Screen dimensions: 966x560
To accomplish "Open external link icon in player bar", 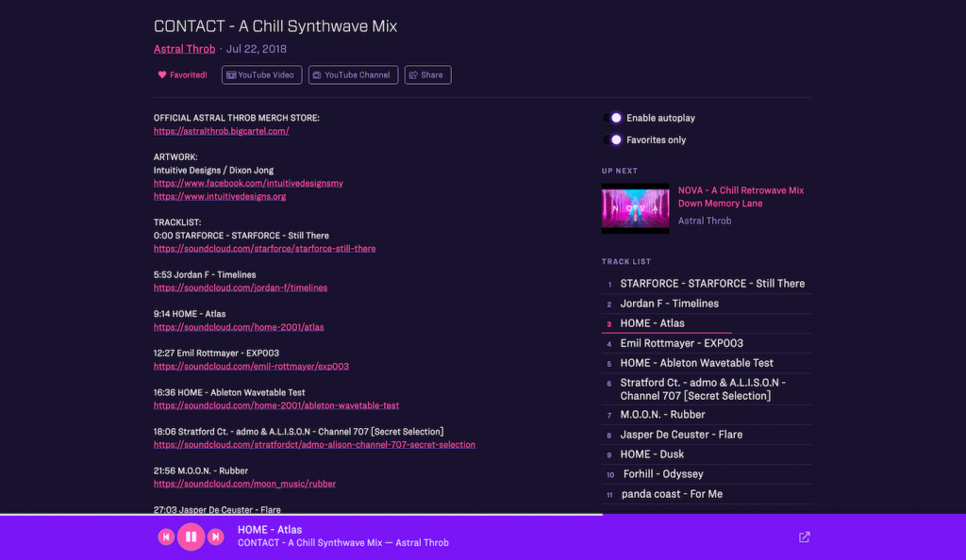I will pyautogui.click(x=804, y=537).
